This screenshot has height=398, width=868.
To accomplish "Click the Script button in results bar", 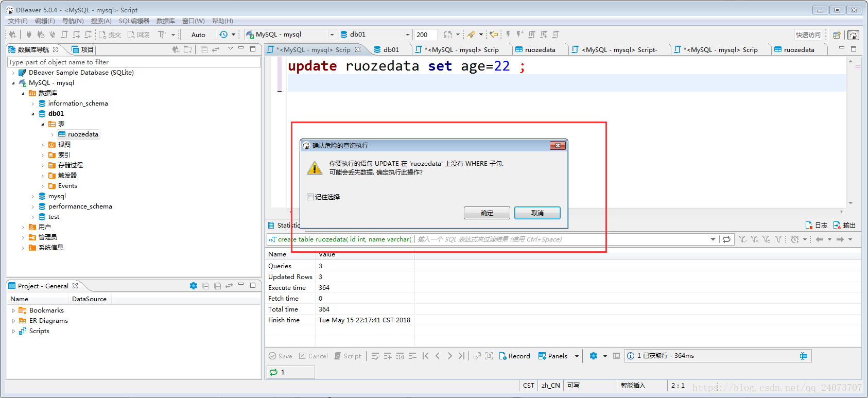I will click(x=348, y=356).
